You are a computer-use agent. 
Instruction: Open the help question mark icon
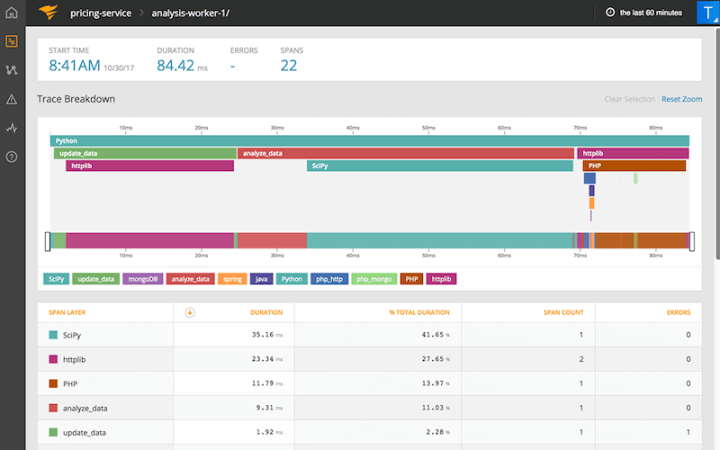[11, 157]
